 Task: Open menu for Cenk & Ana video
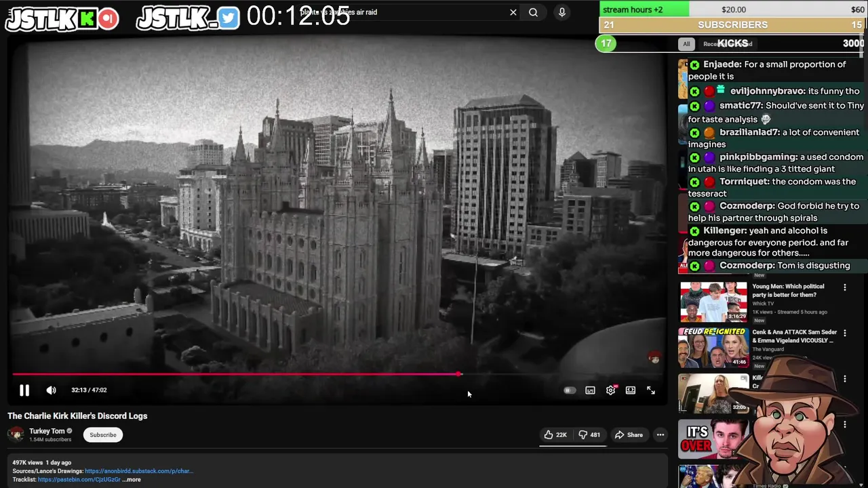point(844,333)
